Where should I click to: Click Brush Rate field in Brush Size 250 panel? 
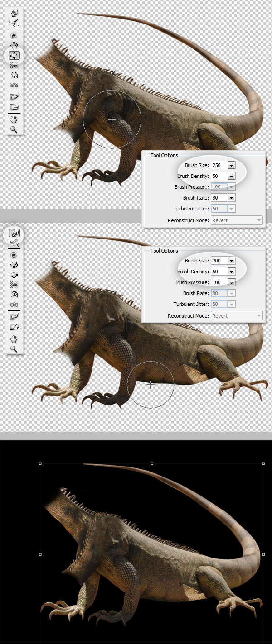(x=219, y=198)
